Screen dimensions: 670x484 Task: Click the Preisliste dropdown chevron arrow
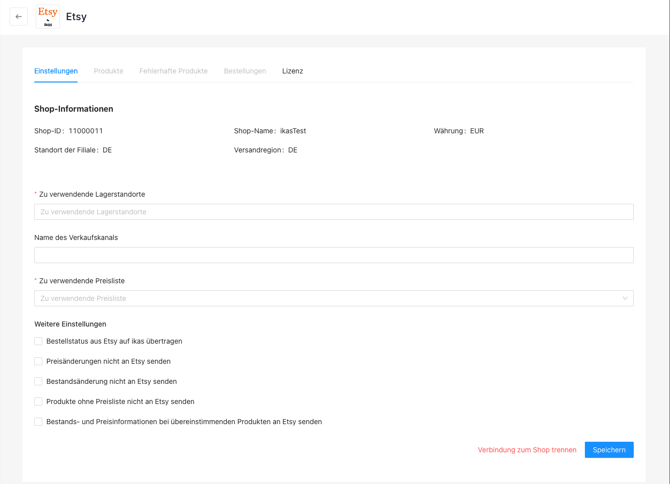625,298
